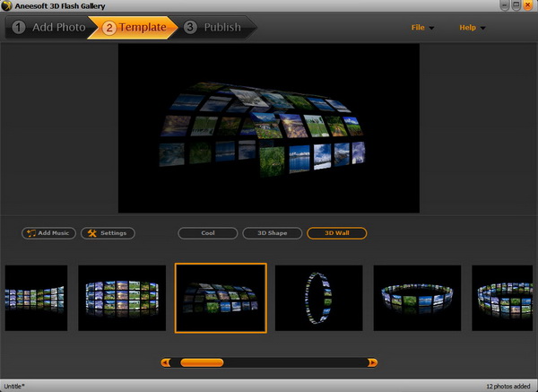The height and width of the screenshot is (392, 538).
Task: Select the 3D Wall template category
Action: coord(336,233)
